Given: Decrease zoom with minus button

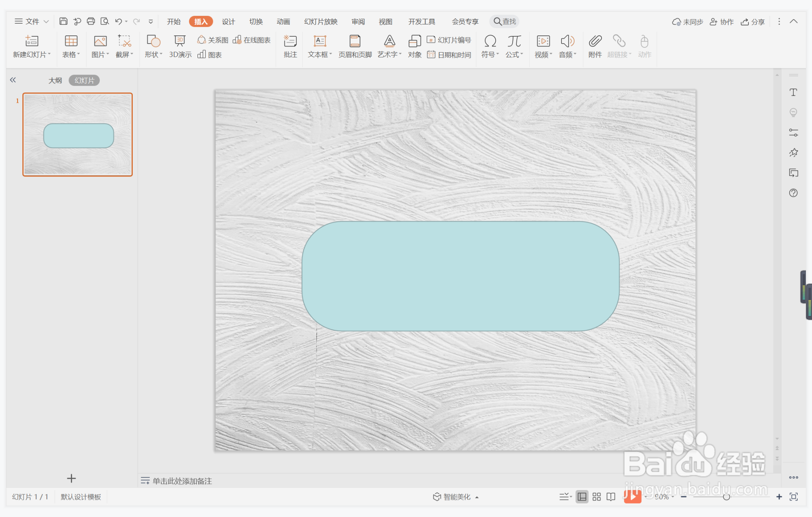Looking at the screenshot, I should click(684, 497).
